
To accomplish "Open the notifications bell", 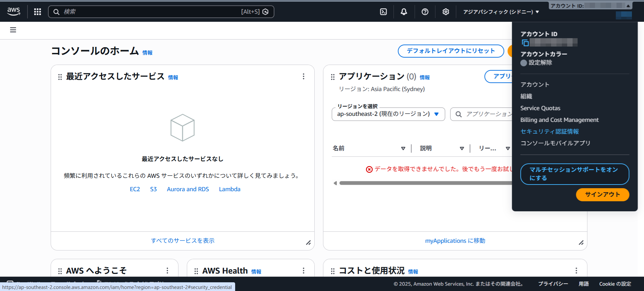I will [404, 12].
